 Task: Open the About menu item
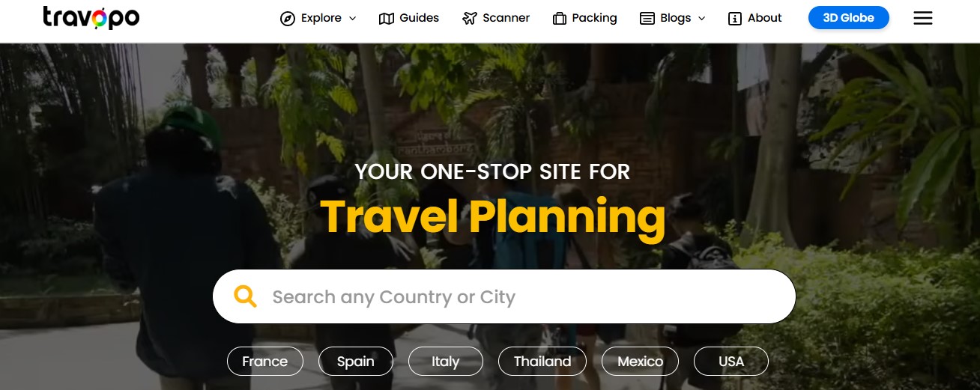pyautogui.click(x=755, y=18)
